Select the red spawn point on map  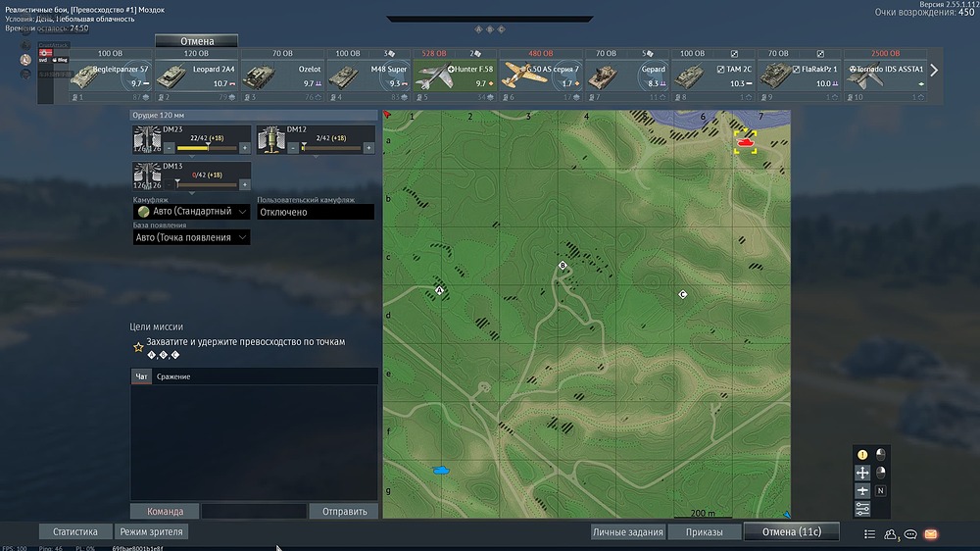pos(745,142)
